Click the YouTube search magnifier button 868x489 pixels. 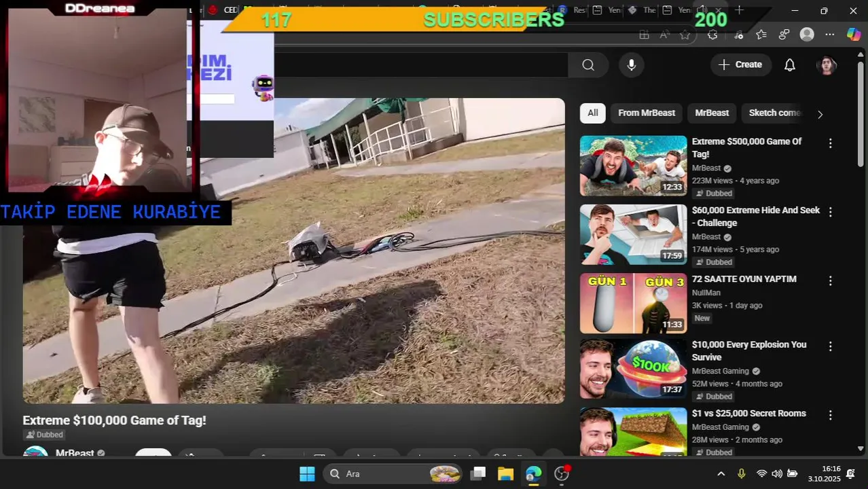(588, 65)
